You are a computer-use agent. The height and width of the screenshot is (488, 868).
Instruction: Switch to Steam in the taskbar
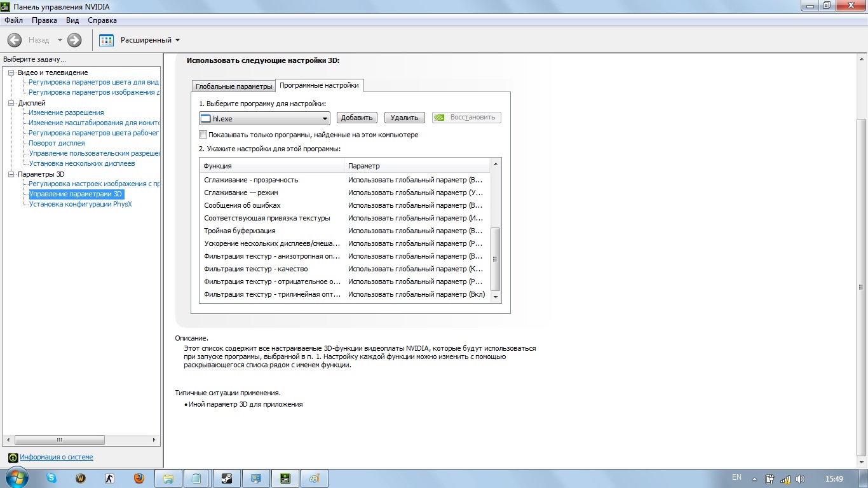(x=227, y=478)
